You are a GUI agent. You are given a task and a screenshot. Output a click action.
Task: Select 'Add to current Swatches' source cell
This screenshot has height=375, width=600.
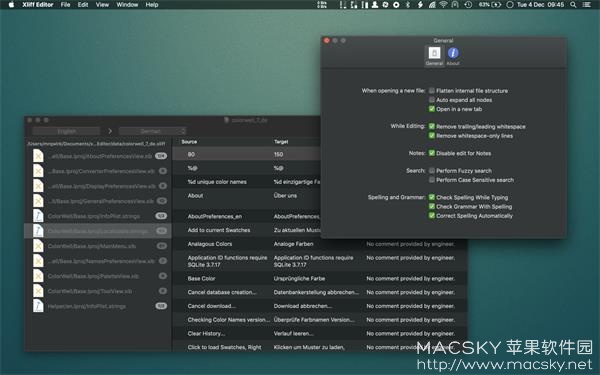point(219,230)
